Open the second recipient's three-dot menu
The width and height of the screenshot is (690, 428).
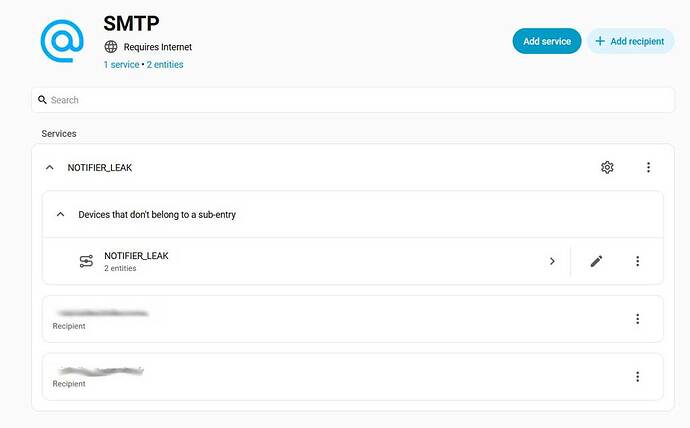(x=637, y=377)
